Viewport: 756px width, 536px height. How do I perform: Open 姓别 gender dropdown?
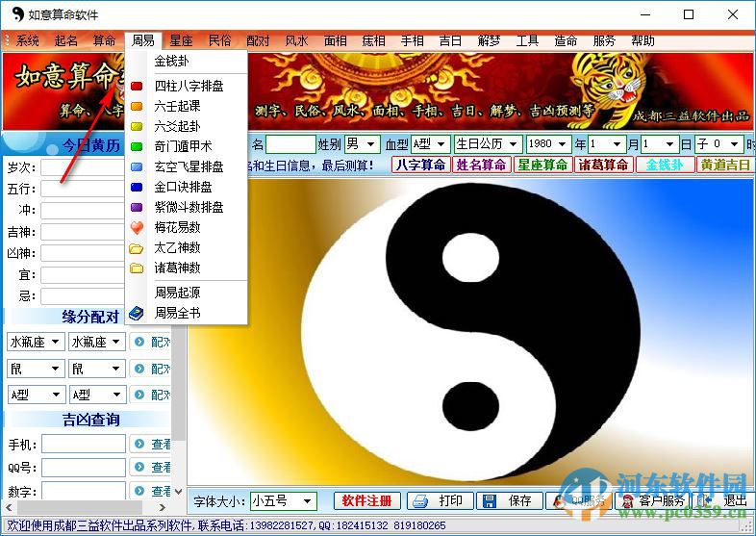click(x=370, y=143)
